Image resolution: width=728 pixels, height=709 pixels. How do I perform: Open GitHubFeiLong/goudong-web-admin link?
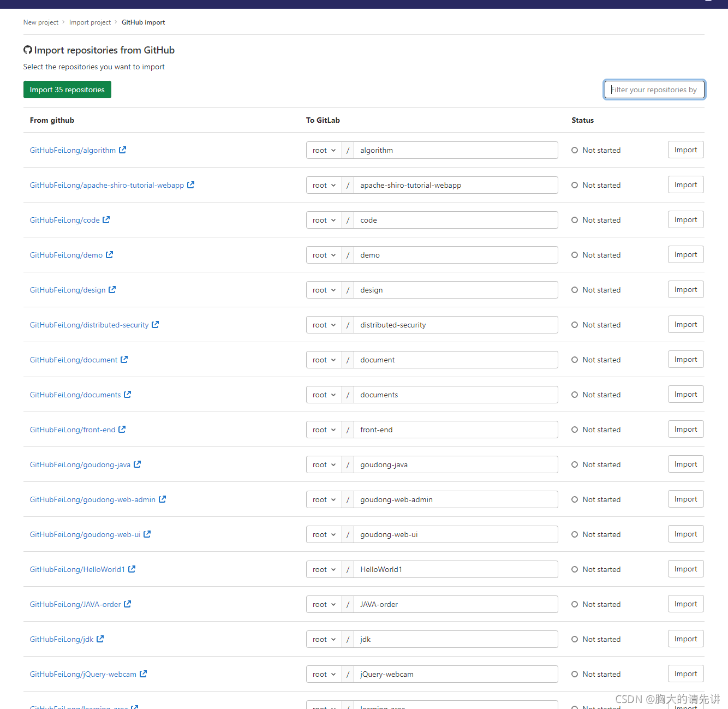click(x=93, y=499)
